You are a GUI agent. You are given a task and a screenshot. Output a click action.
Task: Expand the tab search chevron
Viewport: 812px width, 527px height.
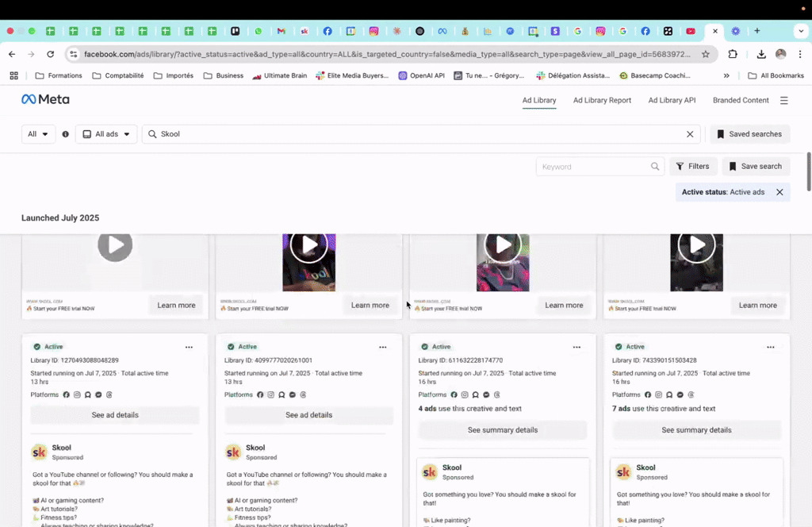(x=801, y=31)
